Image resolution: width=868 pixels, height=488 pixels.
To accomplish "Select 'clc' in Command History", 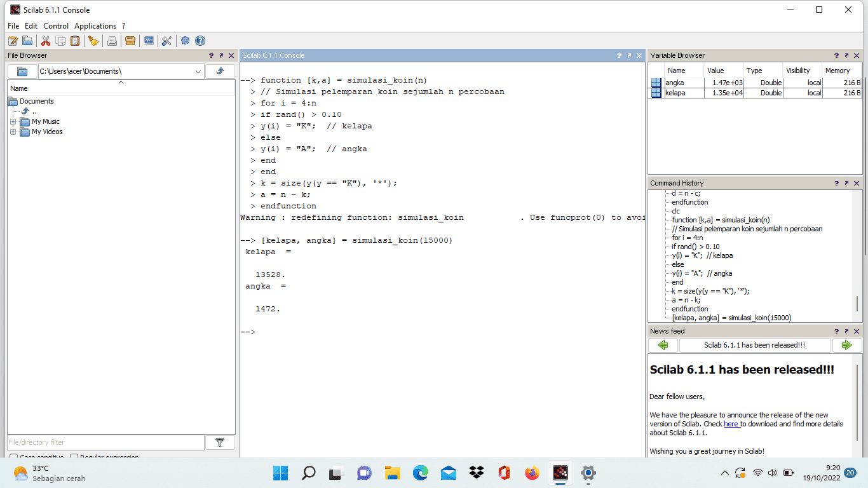I will 675,211.
